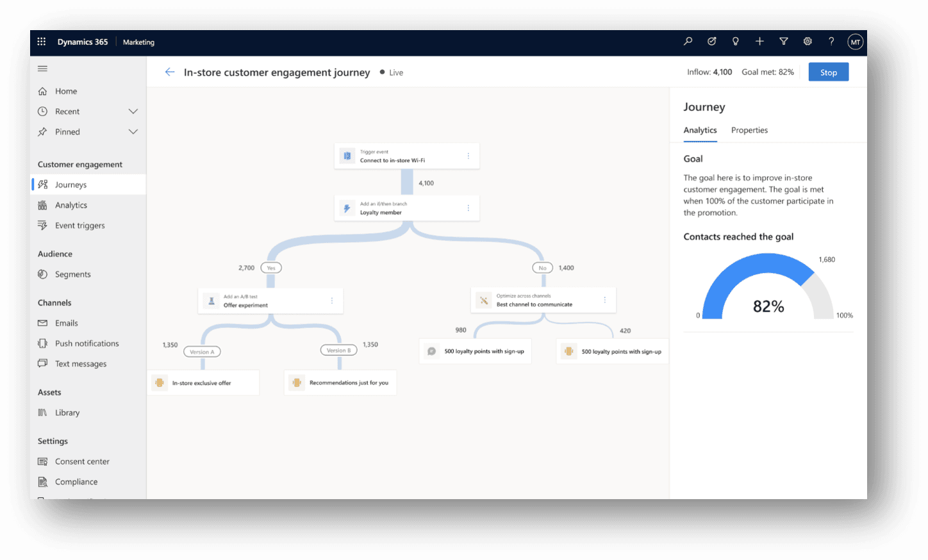Click the help question mark icon
The height and width of the screenshot is (560, 928).
pos(831,42)
